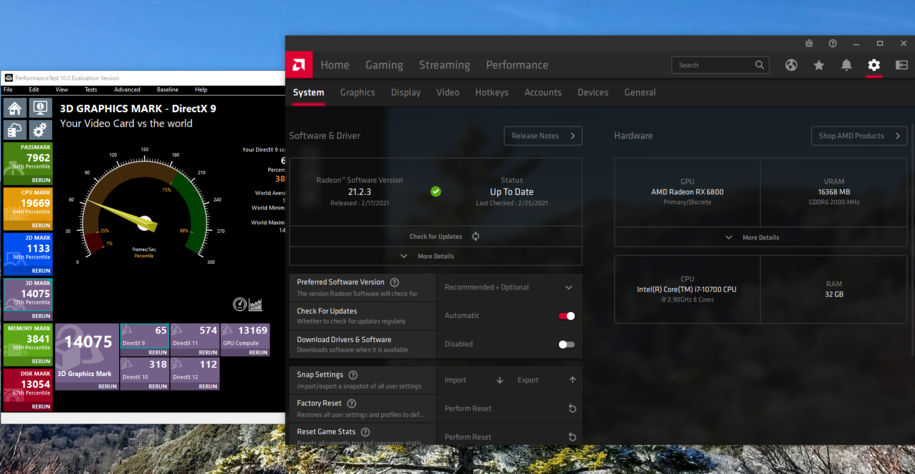
Task: Click the gauge view icon below the speedometer
Action: 239,304
